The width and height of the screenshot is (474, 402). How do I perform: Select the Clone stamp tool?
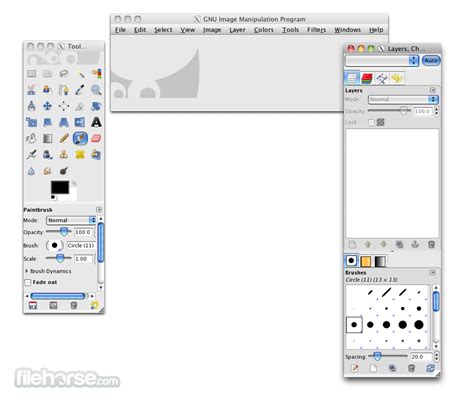[64, 154]
